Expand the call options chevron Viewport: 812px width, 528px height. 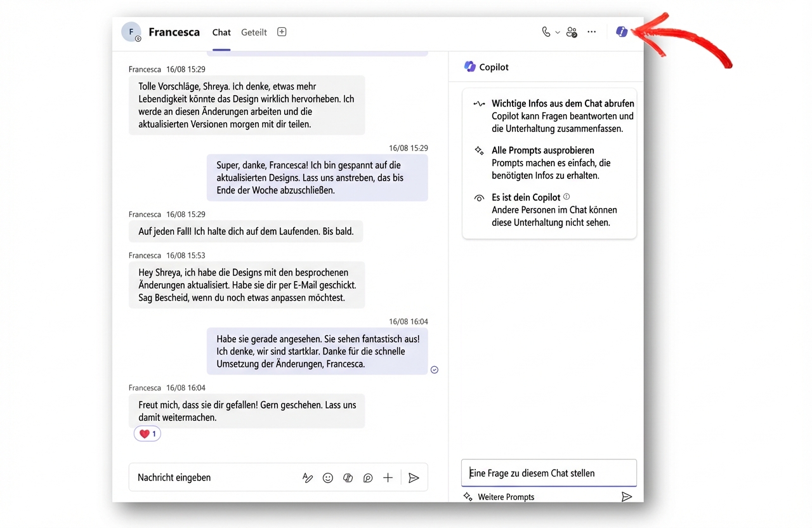[556, 31]
